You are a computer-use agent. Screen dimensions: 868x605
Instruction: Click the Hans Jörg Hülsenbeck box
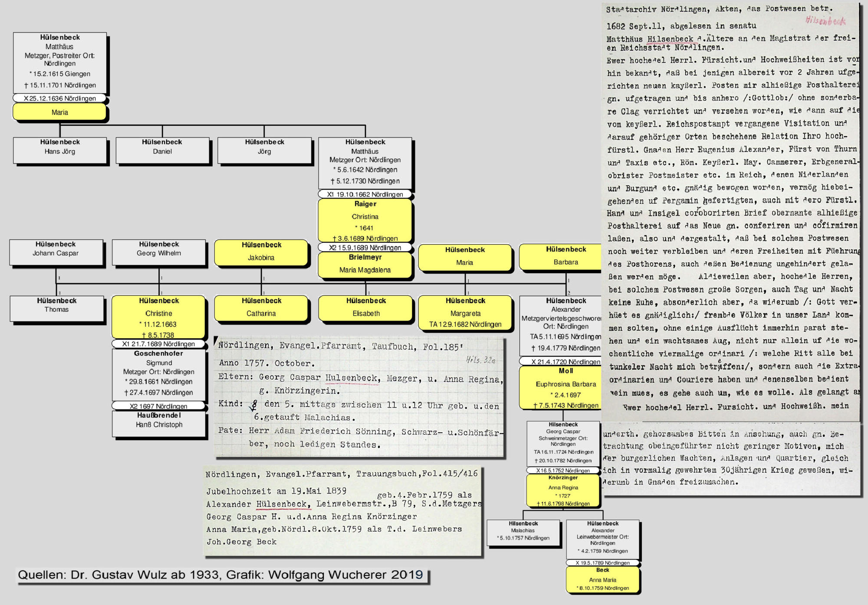tap(60, 150)
